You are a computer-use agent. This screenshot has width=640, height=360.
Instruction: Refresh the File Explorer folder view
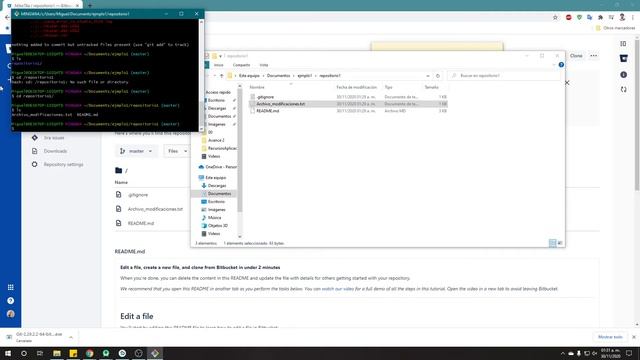(x=438, y=76)
